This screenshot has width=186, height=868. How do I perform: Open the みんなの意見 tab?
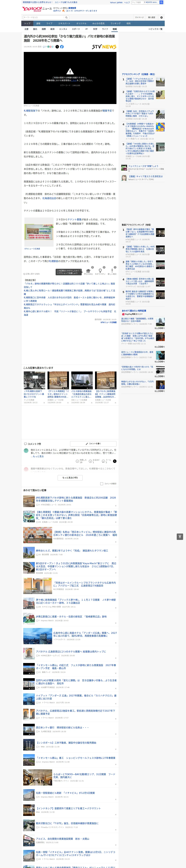pyautogui.click(x=98, y=24)
